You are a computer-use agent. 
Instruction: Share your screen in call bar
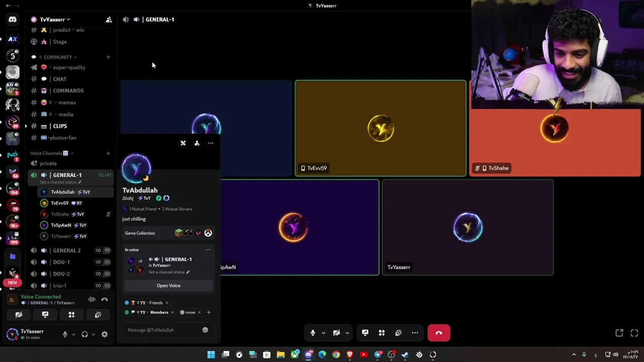(x=365, y=333)
